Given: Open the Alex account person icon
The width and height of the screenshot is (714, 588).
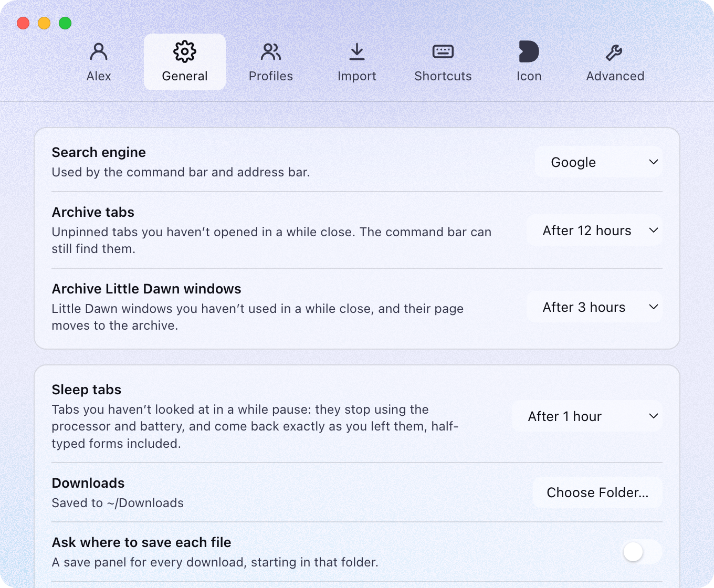Looking at the screenshot, I should pyautogui.click(x=99, y=51).
